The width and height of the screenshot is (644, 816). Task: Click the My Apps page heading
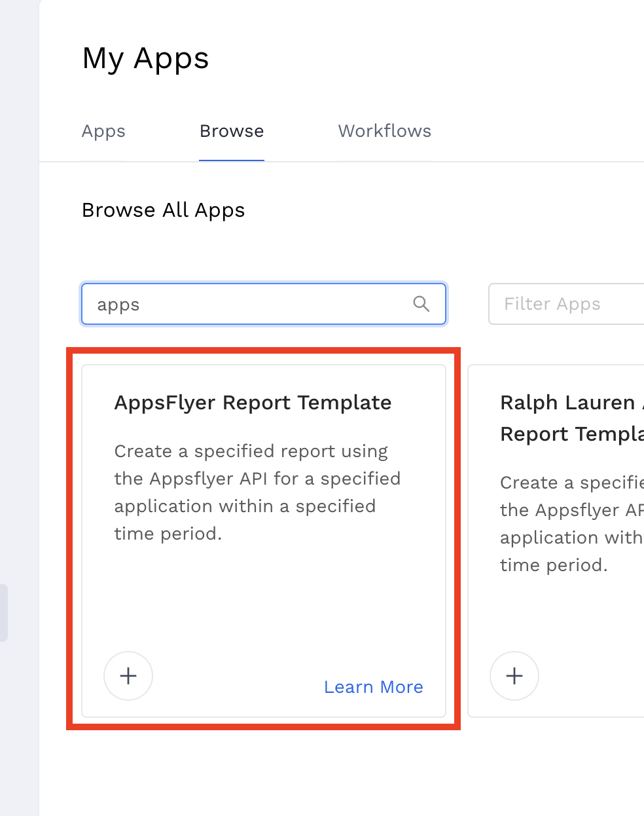tap(145, 58)
